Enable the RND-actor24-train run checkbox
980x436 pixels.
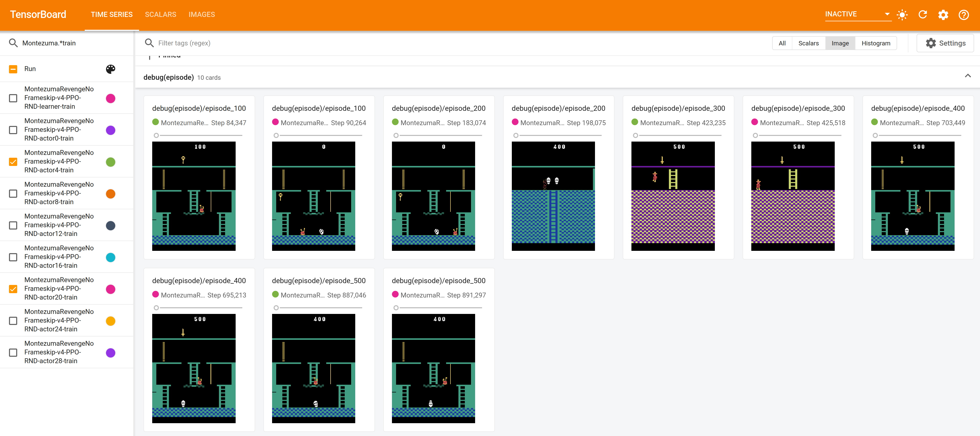click(13, 321)
